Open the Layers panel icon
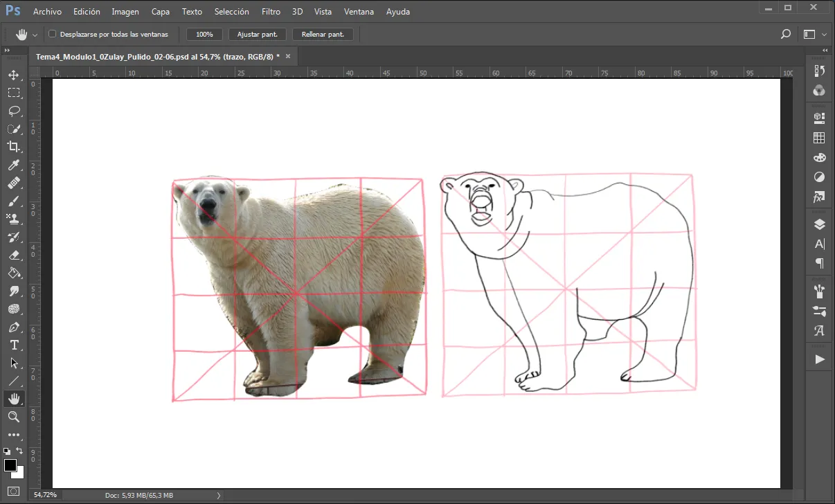Viewport: 835px width, 504px height. click(x=820, y=224)
